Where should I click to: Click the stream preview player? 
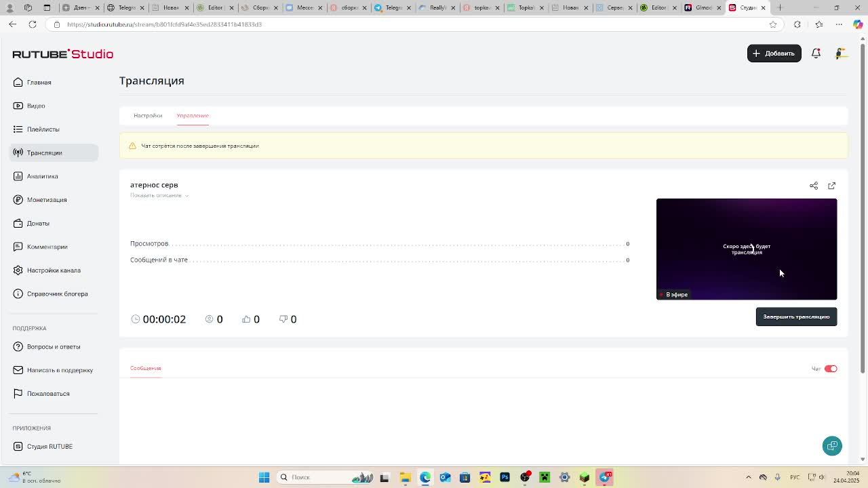point(747,249)
